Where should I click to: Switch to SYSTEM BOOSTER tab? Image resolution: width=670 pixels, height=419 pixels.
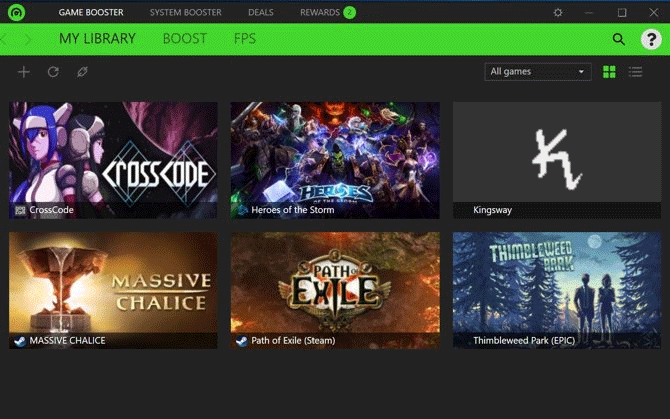pos(185,12)
